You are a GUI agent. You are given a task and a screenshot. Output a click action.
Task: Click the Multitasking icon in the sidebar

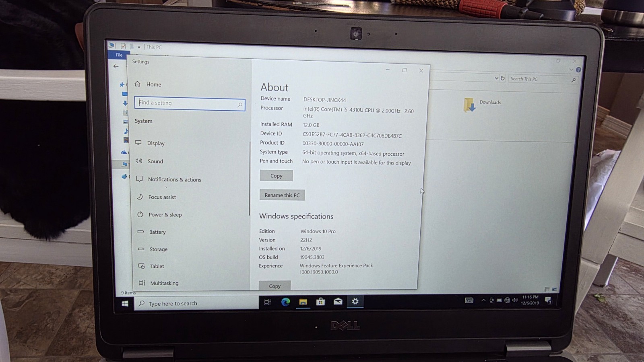[x=142, y=283]
